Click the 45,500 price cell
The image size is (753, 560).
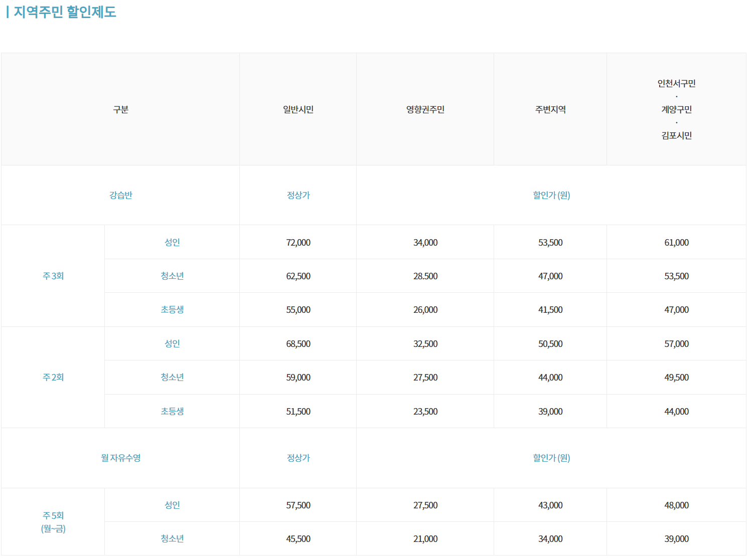(x=298, y=539)
